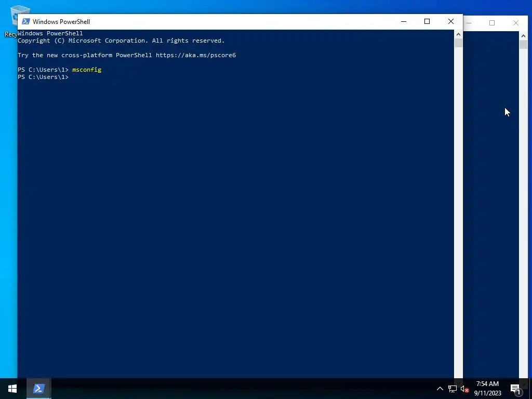Maximize the background window behind PowerShell

coord(492,23)
